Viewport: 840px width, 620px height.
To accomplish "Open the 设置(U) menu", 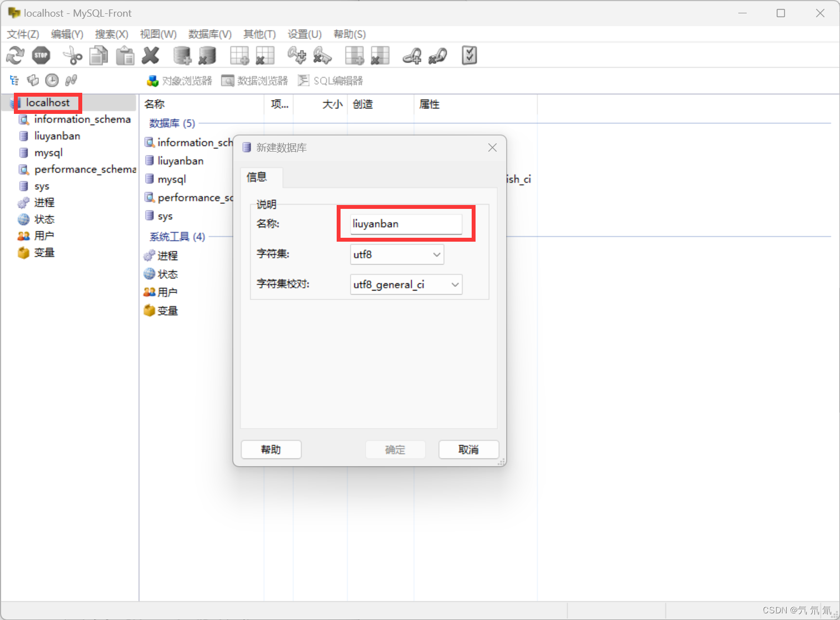I will click(x=304, y=34).
